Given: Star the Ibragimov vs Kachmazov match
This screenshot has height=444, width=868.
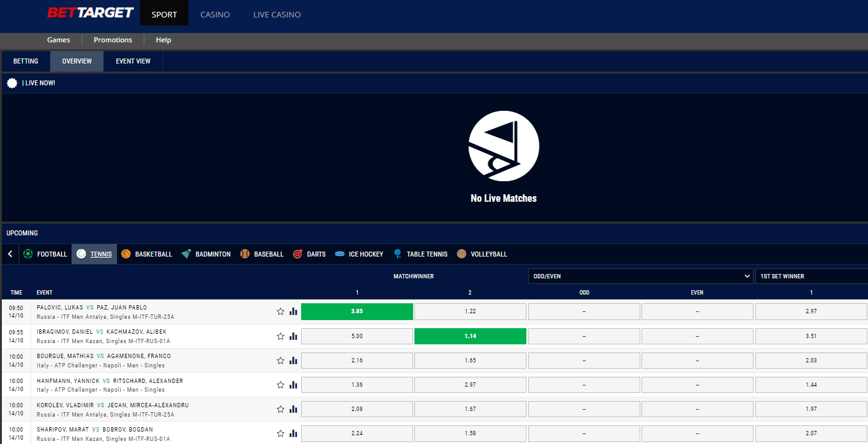Looking at the screenshot, I should [281, 336].
